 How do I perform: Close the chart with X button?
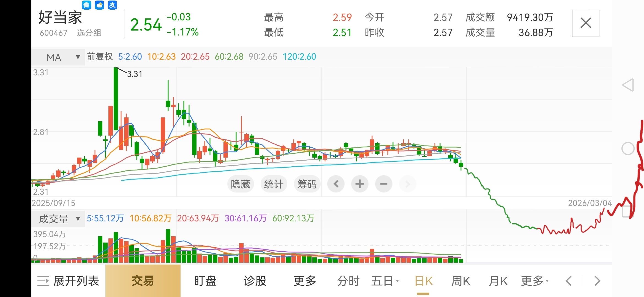[x=586, y=23]
